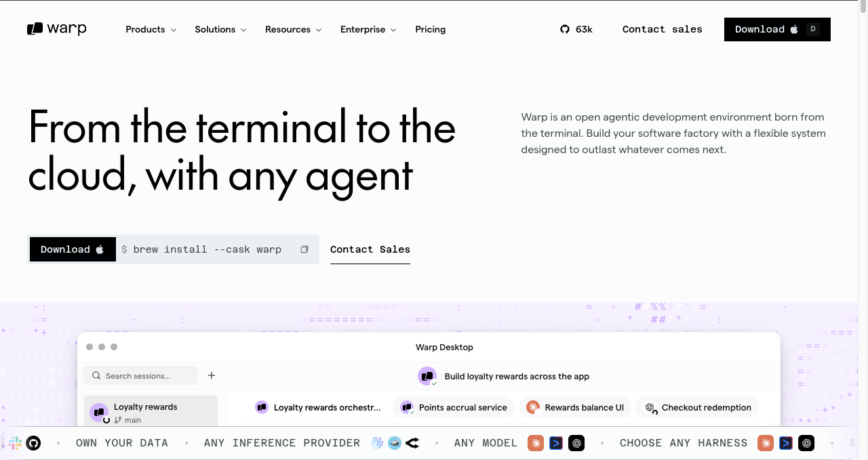The width and height of the screenshot is (868, 460).
Task: Click the Loyalty rewards session avatar in the sidebar
Action: [99, 412]
